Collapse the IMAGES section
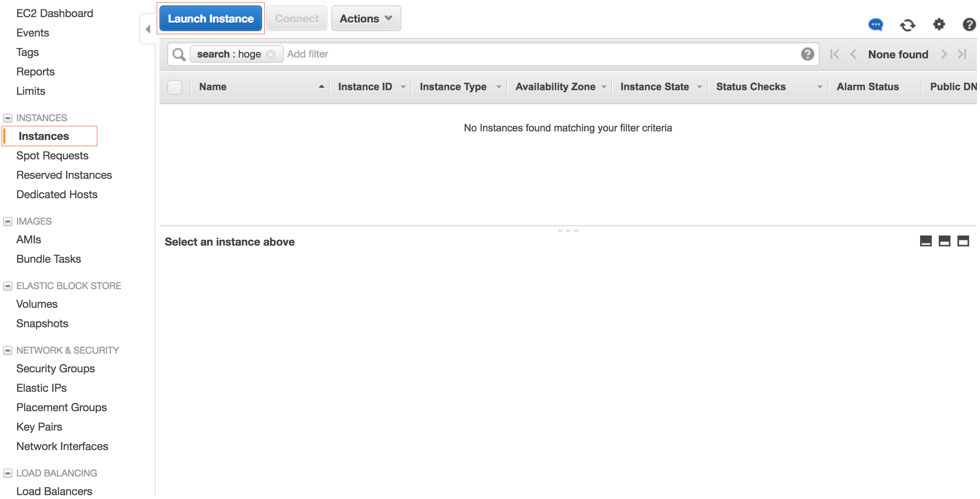The height and width of the screenshot is (499, 980). point(8,222)
